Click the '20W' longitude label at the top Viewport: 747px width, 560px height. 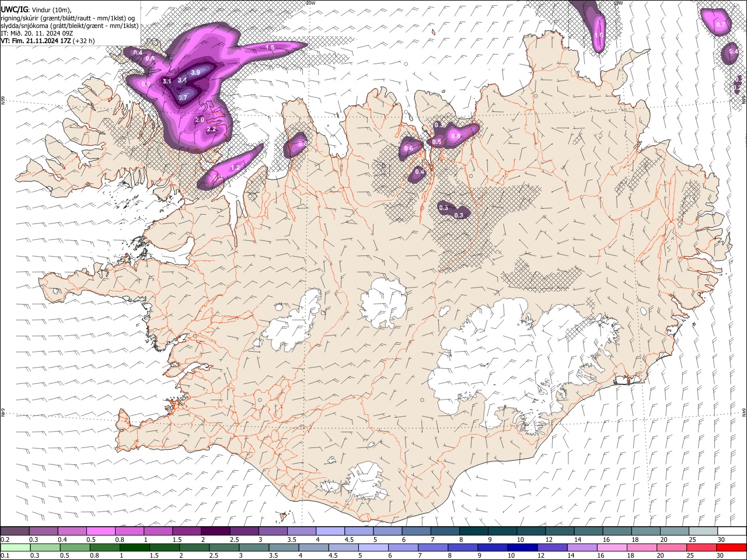(x=310, y=3)
